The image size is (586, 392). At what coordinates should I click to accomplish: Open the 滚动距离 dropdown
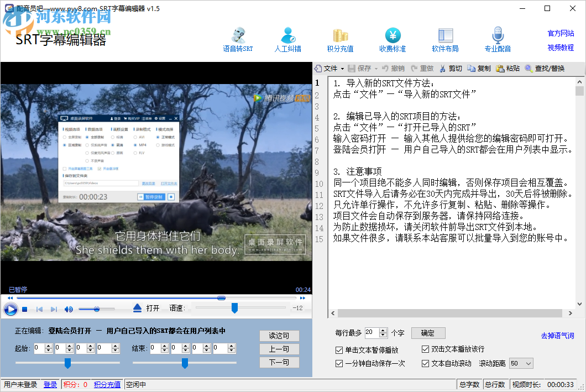521,363
